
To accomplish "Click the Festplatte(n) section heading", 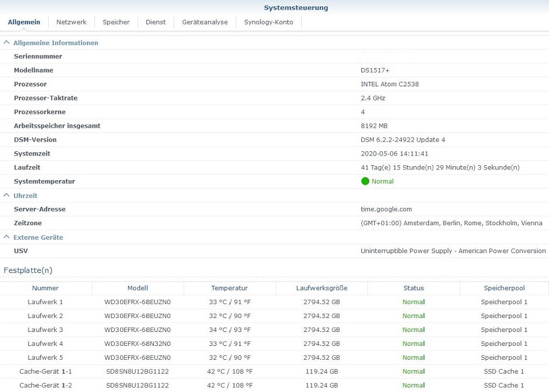I will 28,270.
